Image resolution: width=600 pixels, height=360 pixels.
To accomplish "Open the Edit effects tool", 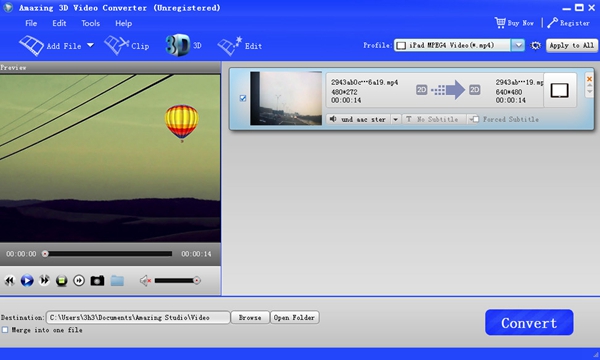I will tap(240, 46).
